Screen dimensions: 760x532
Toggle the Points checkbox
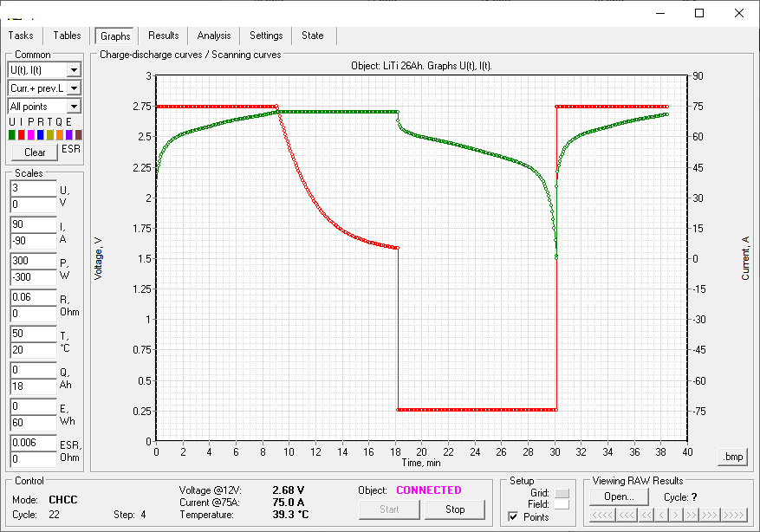pyautogui.click(x=513, y=517)
